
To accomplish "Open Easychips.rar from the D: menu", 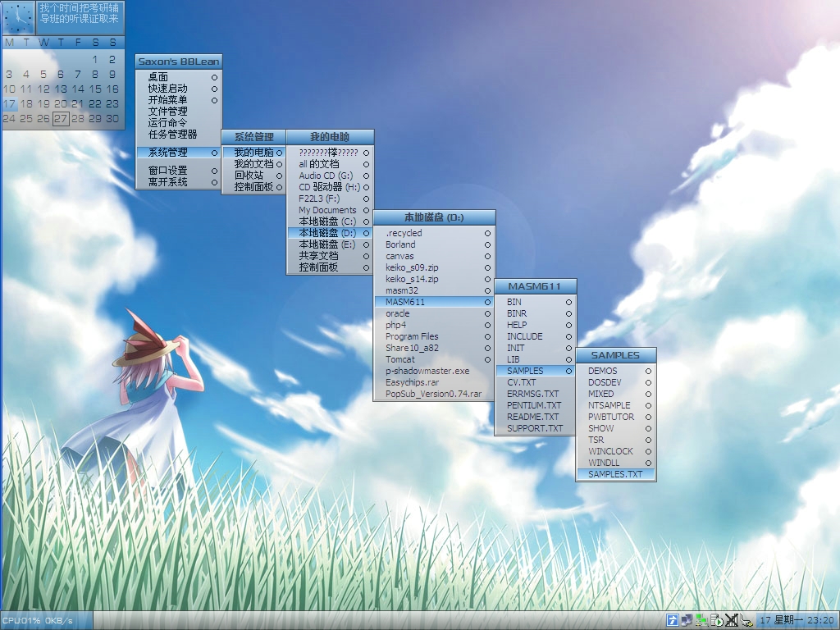I will 434,382.
